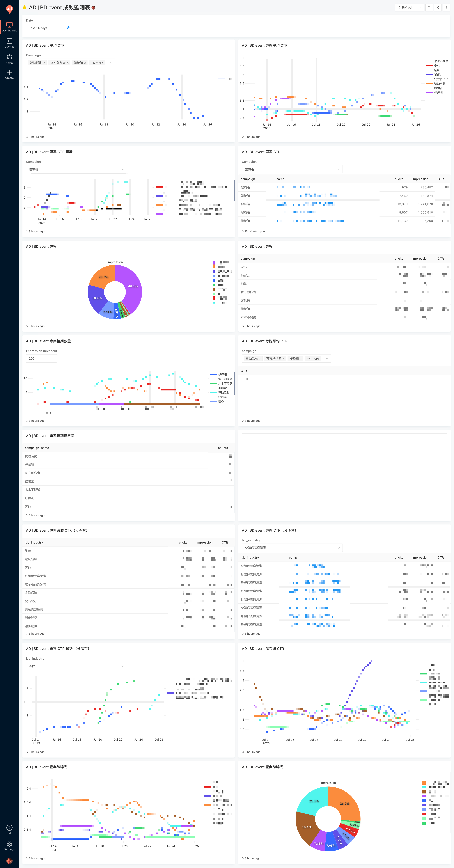Toggle 水水不問號 series in 專案平均 CTR legend
Screen dimensions: 454x868
(x=437, y=61)
